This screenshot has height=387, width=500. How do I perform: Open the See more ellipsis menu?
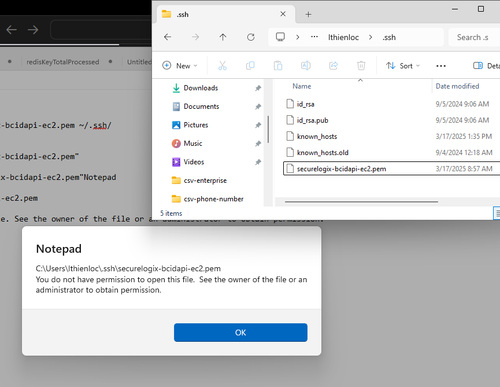(441, 66)
